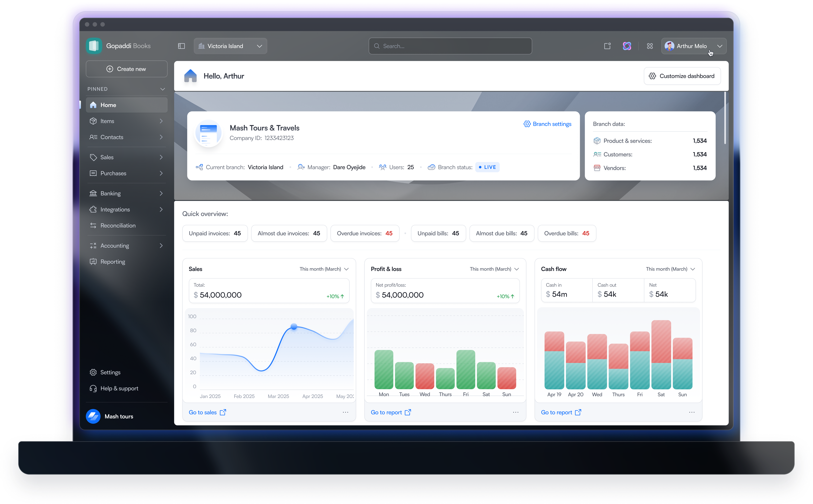Viewport: 813px width, 504px height.
Task: Follow the Go to sales link
Action: 207,412
